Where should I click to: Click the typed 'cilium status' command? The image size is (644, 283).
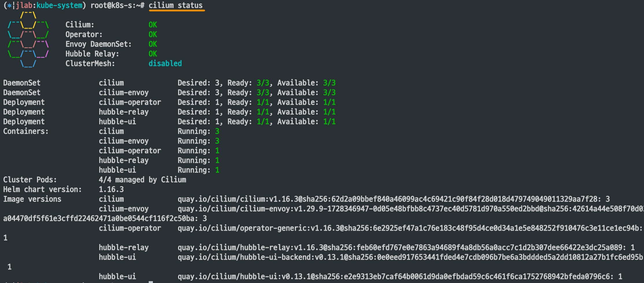pos(176,5)
